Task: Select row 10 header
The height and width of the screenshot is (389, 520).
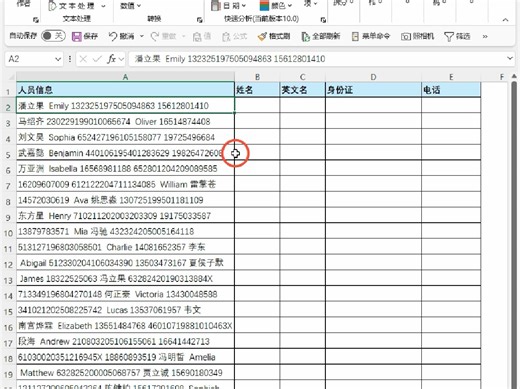Action: tap(9, 232)
